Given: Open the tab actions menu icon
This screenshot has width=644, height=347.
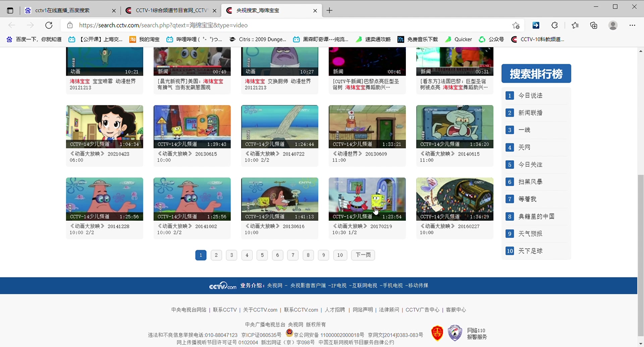Looking at the screenshot, I should (10, 10).
